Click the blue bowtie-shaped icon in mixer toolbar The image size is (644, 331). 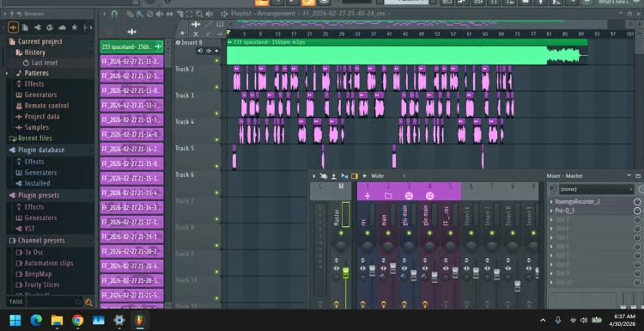tap(344, 176)
